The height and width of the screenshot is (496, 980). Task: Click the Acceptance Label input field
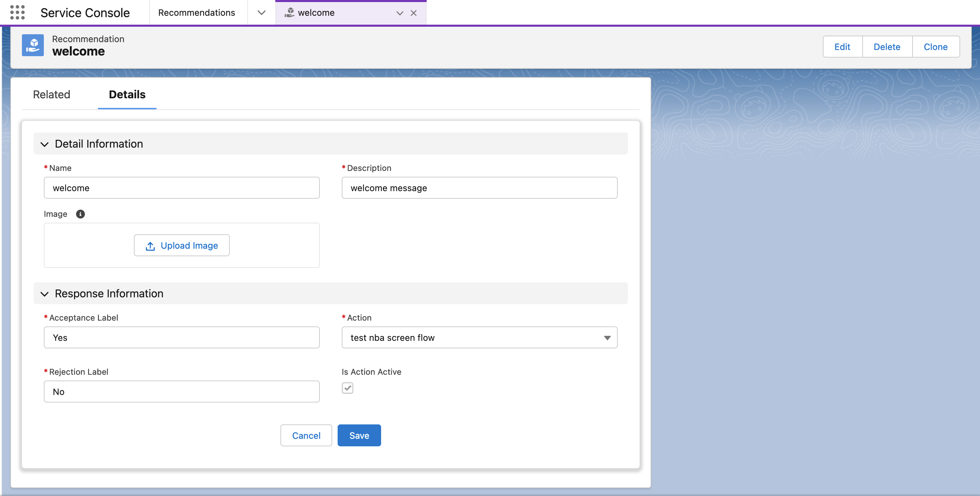tap(181, 338)
